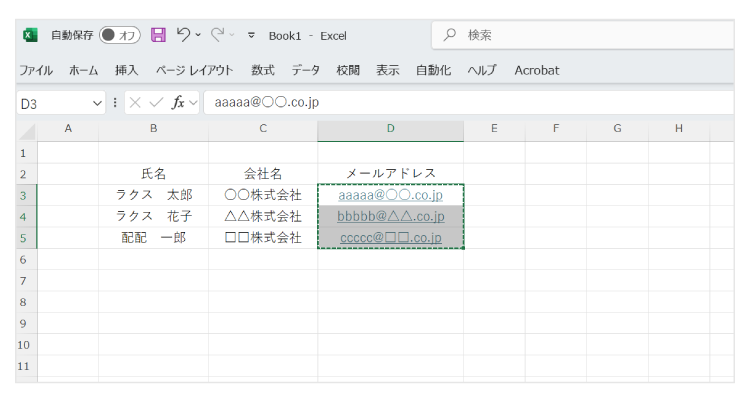Select column H header
Image resolution: width=750 pixels, height=402 pixels.
pos(679,129)
